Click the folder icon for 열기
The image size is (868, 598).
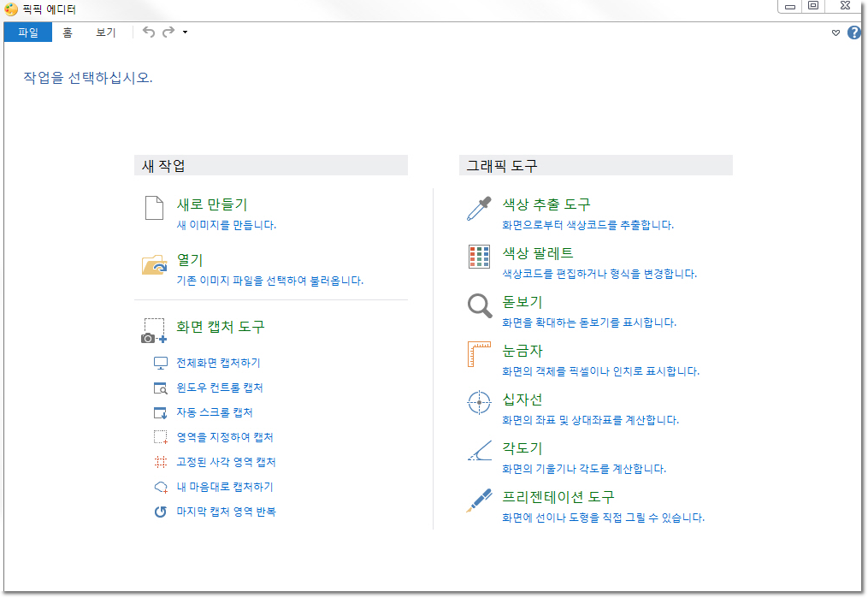tap(155, 264)
